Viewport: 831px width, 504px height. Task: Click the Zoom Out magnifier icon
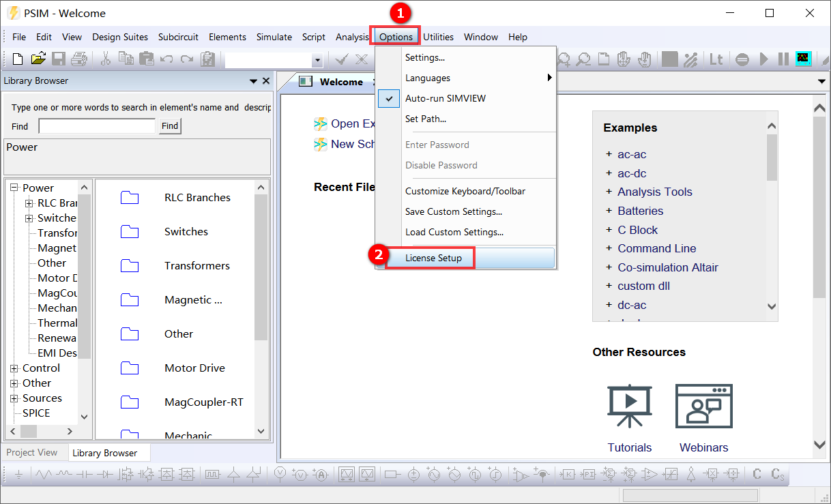(x=583, y=60)
